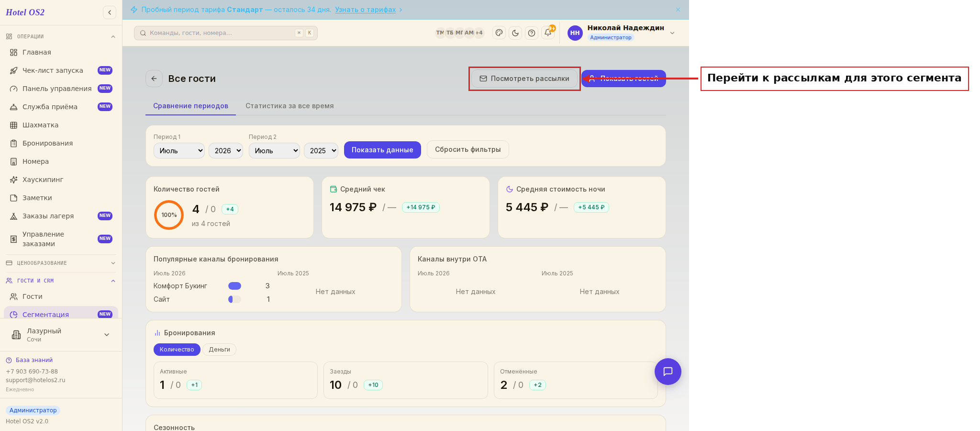The image size is (980, 431).
Task: Open the help question mark icon
Action: [x=532, y=33]
